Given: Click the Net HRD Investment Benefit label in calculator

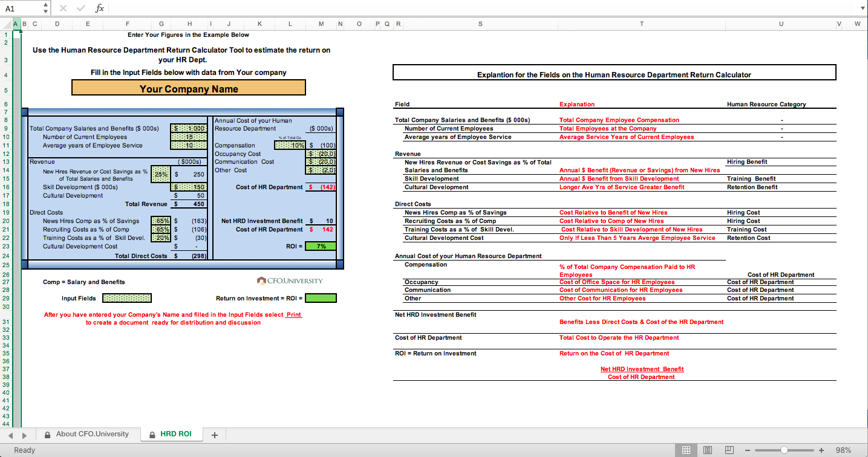Looking at the screenshot, I should tap(262, 221).
